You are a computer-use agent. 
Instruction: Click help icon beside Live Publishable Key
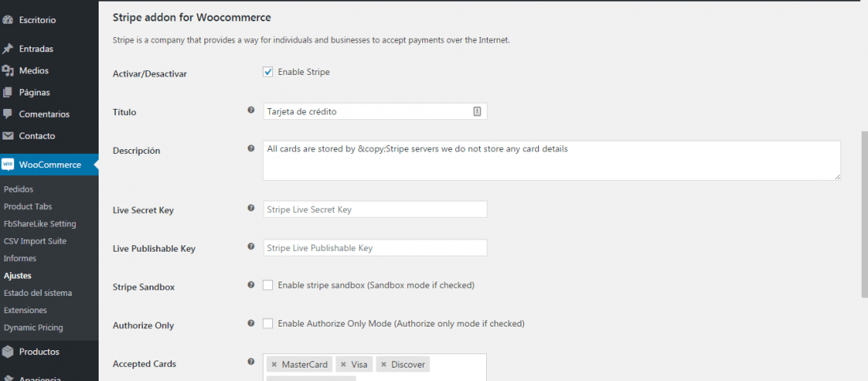tap(251, 246)
